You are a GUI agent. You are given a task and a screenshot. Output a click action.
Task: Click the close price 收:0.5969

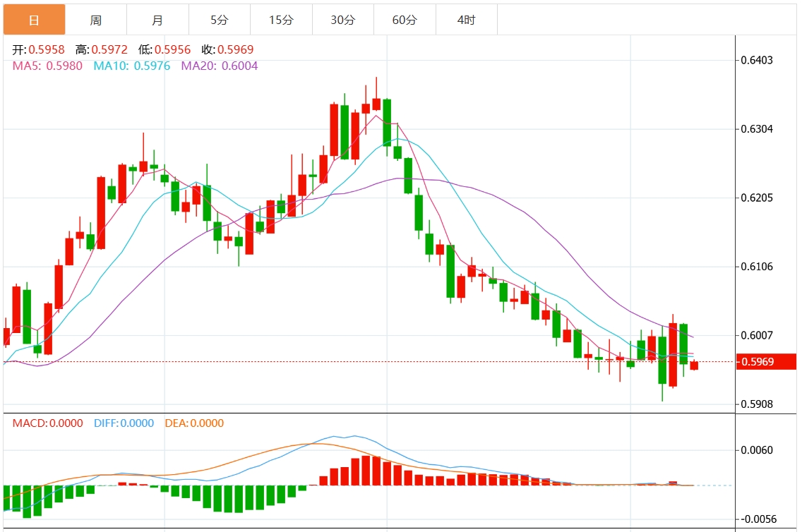tap(227, 49)
